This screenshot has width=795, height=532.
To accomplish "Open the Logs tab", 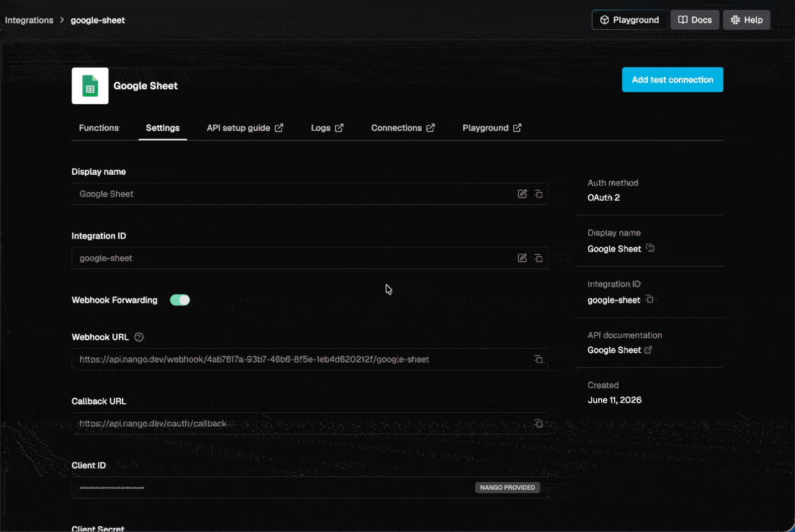I will (x=327, y=128).
